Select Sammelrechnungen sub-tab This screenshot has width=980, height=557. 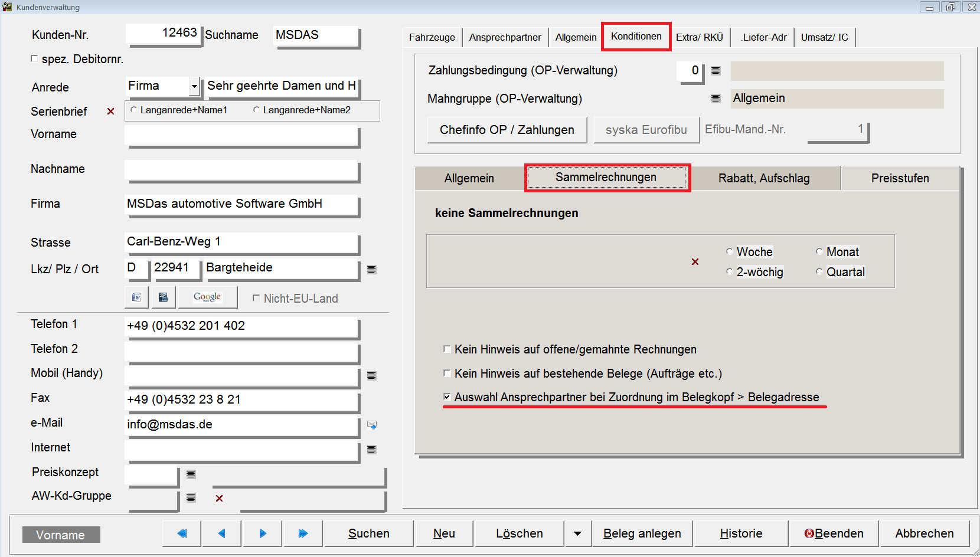click(x=606, y=177)
